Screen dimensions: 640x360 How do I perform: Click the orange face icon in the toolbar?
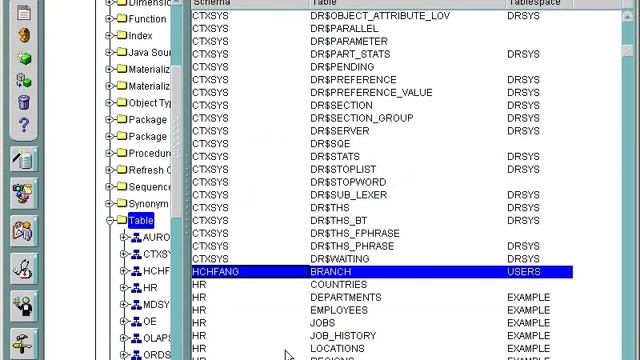[24, 36]
